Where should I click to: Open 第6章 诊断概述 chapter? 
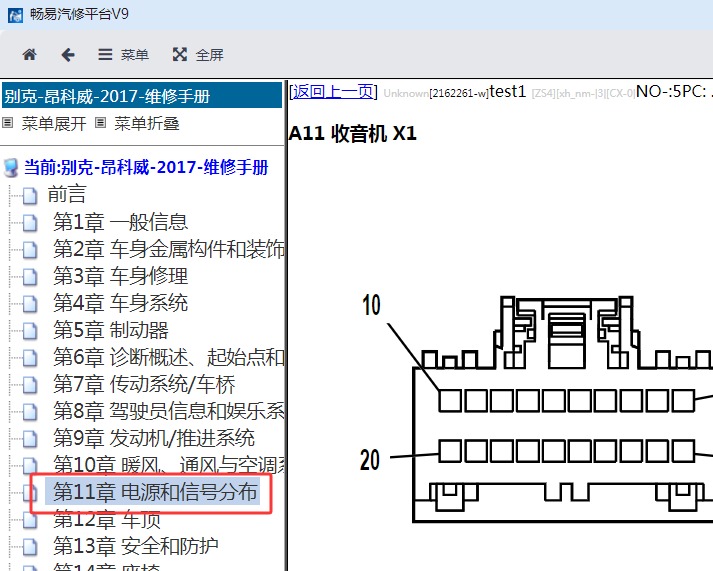(x=169, y=357)
